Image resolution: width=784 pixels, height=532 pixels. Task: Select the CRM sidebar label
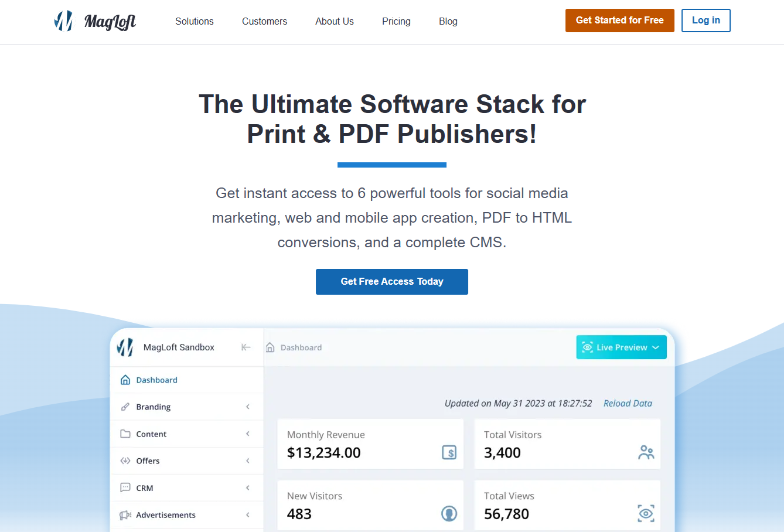point(145,488)
